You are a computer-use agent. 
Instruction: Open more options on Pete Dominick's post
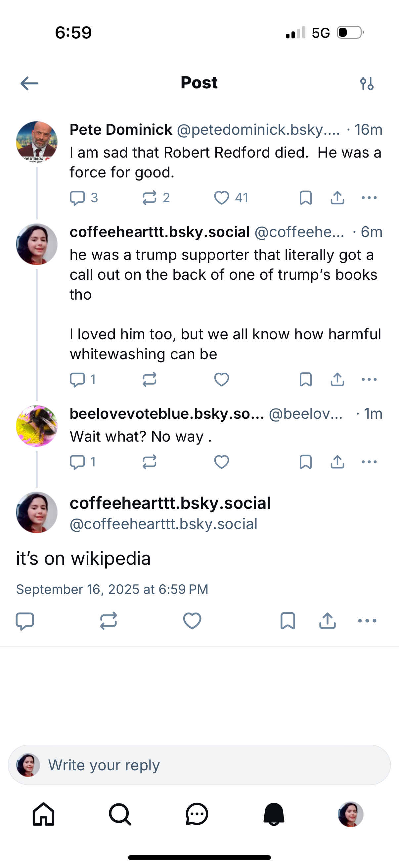pos(369,198)
